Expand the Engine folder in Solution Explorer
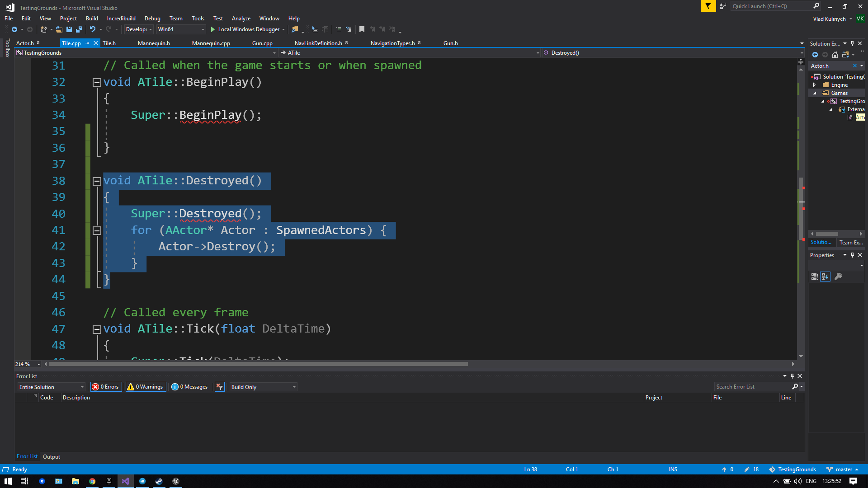The width and height of the screenshot is (868, 488). [x=815, y=85]
